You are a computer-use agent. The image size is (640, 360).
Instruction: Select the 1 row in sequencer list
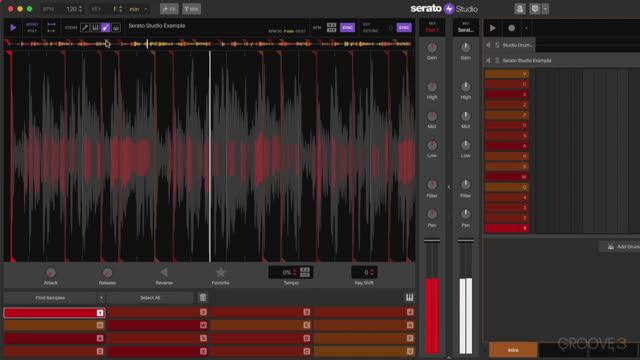click(x=507, y=228)
